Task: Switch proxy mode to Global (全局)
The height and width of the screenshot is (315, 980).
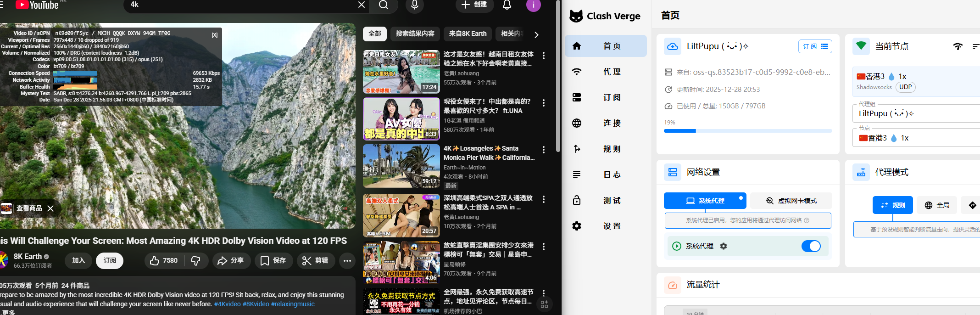Action: (x=937, y=205)
